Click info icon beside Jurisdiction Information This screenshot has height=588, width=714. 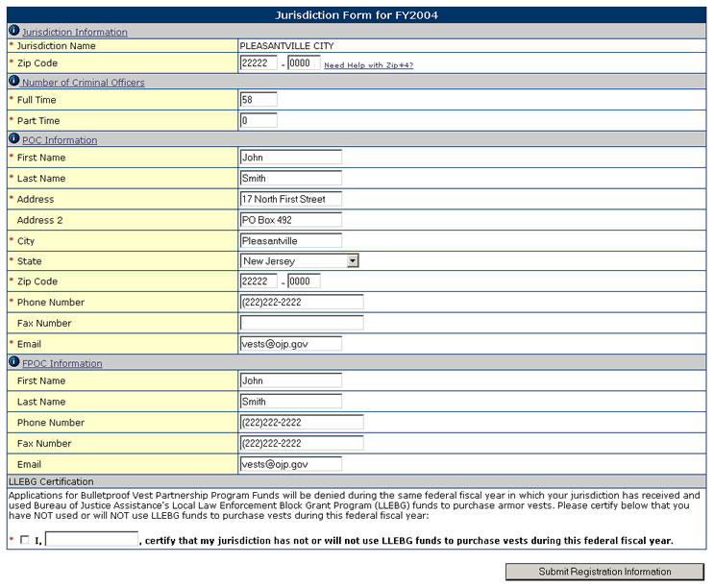(x=13, y=31)
